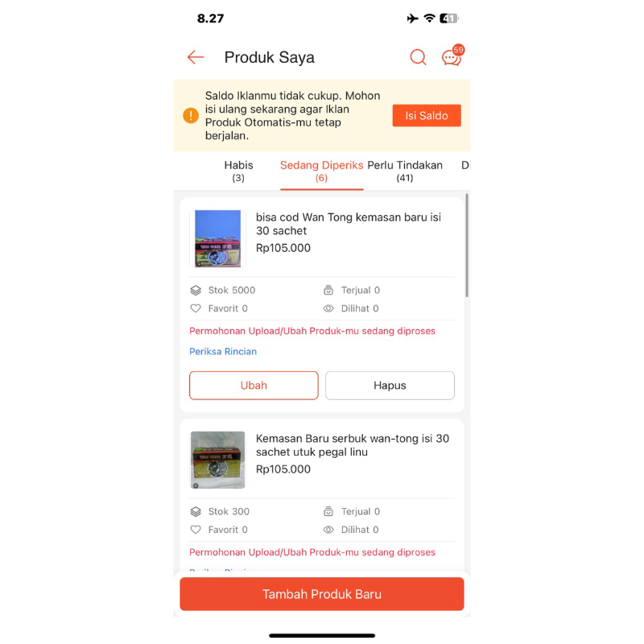Click Tambah Produk Baru button

[322, 594]
